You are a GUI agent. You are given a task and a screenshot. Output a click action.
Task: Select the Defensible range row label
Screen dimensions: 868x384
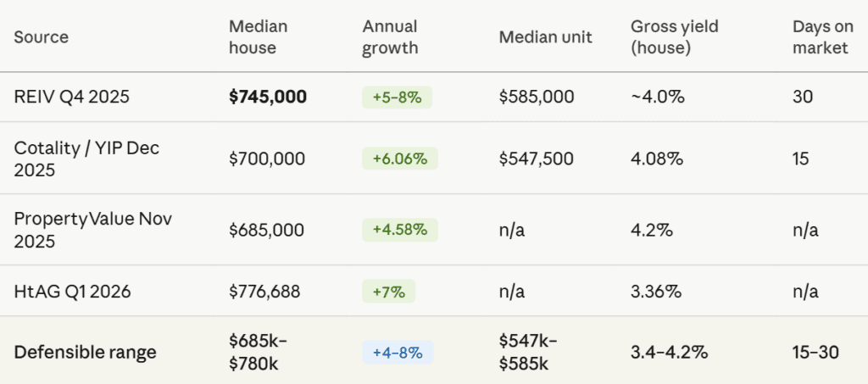coord(85,352)
